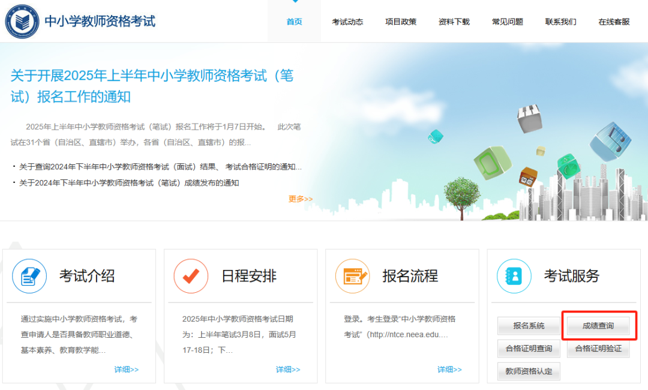
Task: Click the 报名流程 form icon
Action: point(353,276)
